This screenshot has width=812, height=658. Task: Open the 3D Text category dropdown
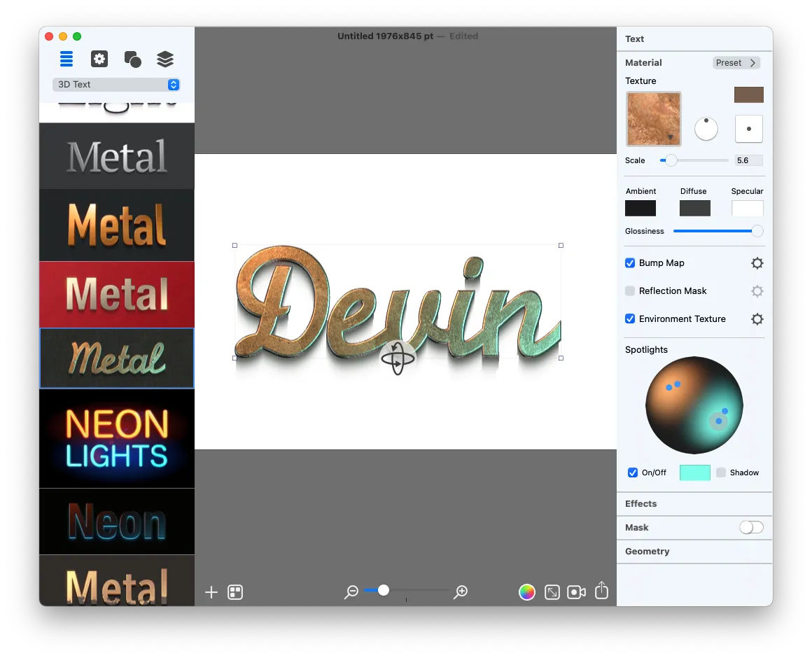(x=117, y=85)
